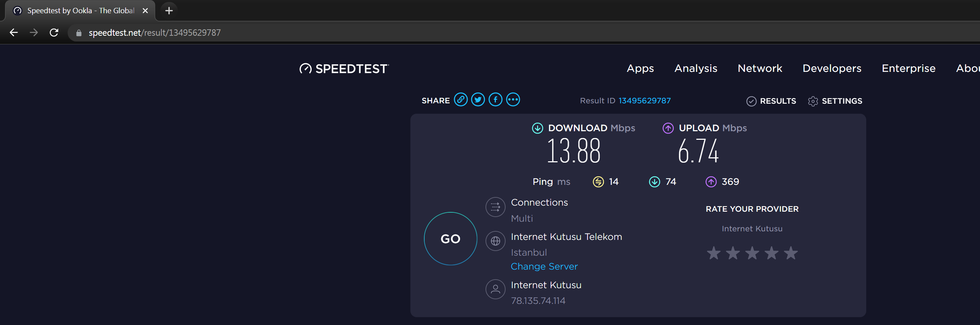This screenshot has height=325, width=980.
Task: Open Result ID 13495629787 link
Action: pos(644,101)
